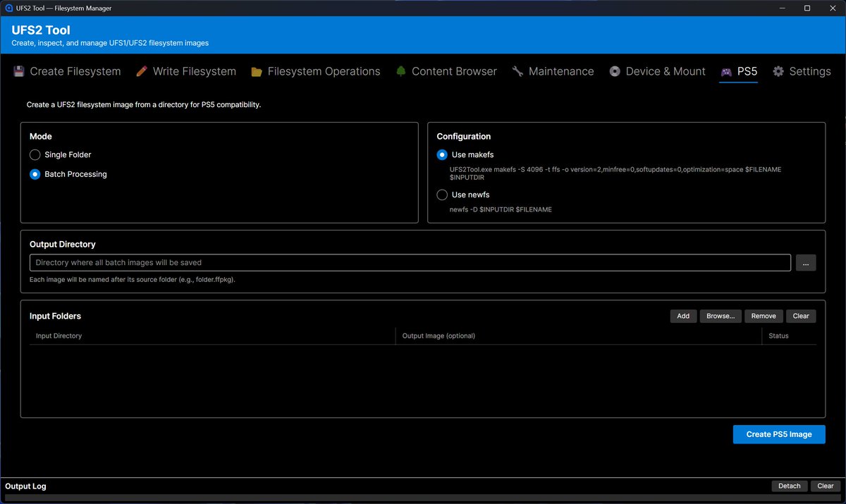This screenshot has height=504, width=846.
Task: Click the Output Directory text field
Action: pyautogui.click(x=410, y=262)
